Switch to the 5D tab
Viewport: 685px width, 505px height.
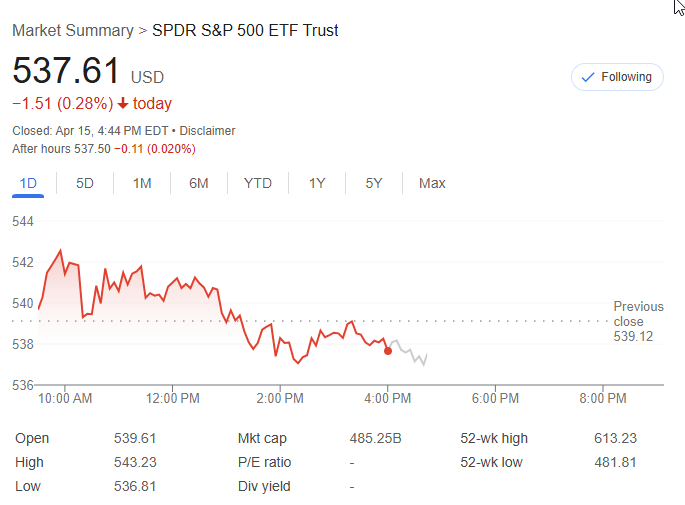pos(85,183)
